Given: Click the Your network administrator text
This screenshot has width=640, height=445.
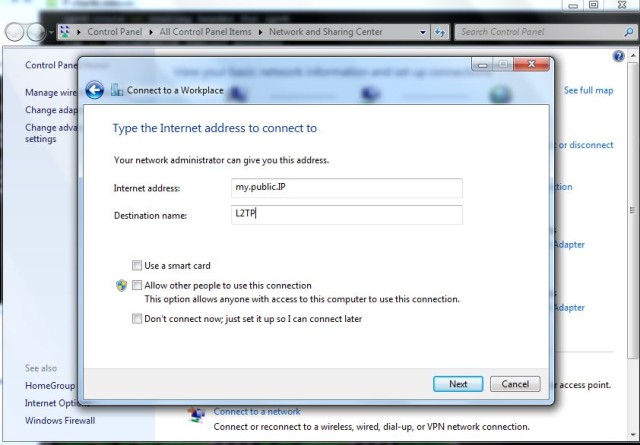Looking at the screenshot, I should coord(221,160).
